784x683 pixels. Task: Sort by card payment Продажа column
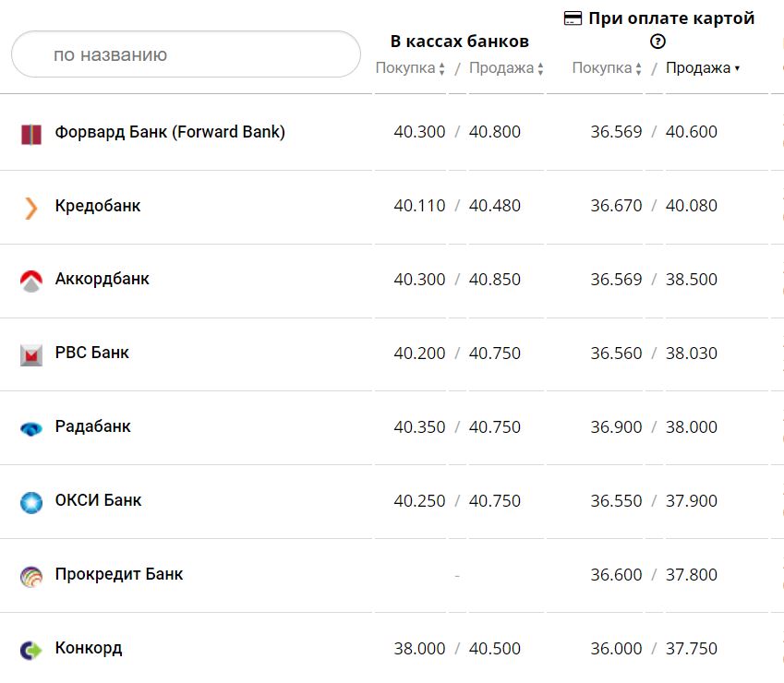click(x=702, y=68)
